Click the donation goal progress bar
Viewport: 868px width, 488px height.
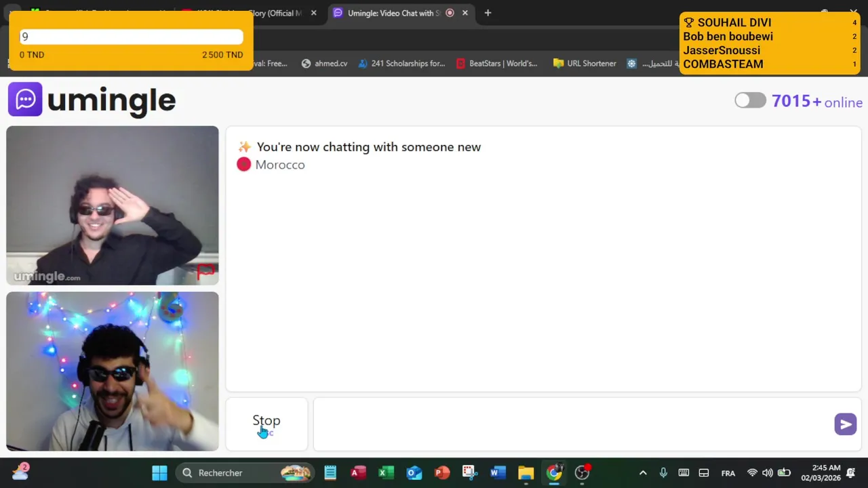(x=132, y=37)
